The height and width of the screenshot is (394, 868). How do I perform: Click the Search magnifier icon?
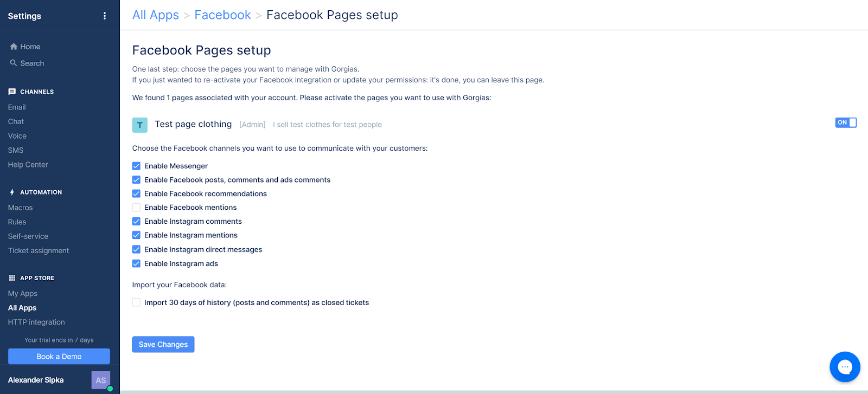coord(14,63)
